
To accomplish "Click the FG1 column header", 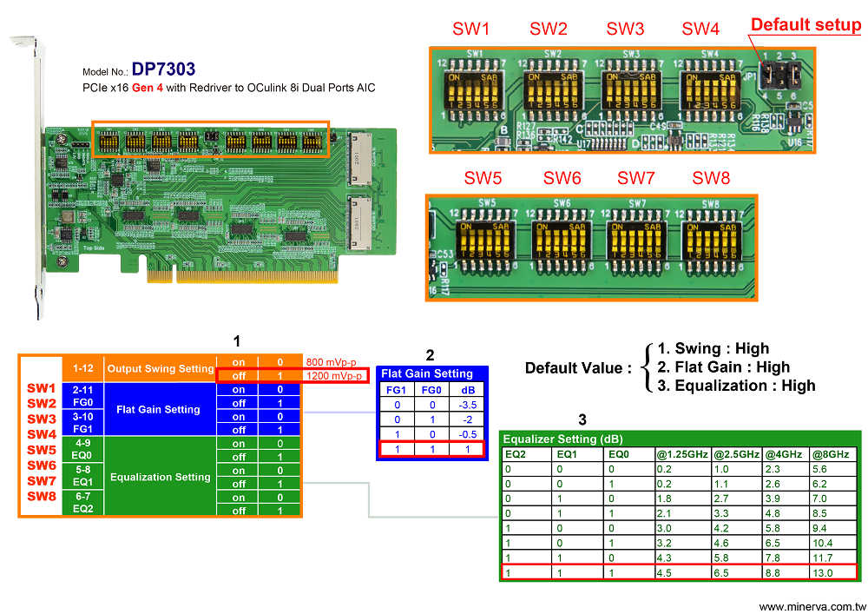I will coord(397,390).
